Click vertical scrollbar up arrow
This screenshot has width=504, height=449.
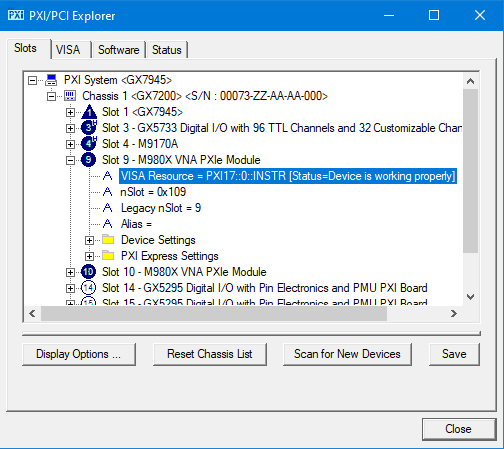[470, 81]
